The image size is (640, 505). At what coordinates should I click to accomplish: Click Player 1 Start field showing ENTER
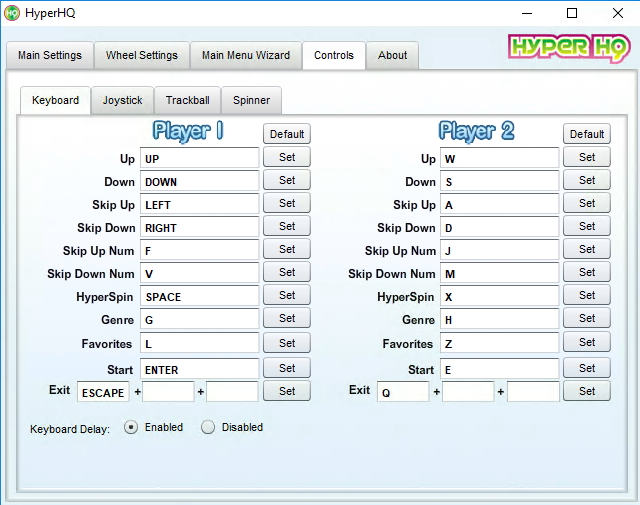(200, 369)
